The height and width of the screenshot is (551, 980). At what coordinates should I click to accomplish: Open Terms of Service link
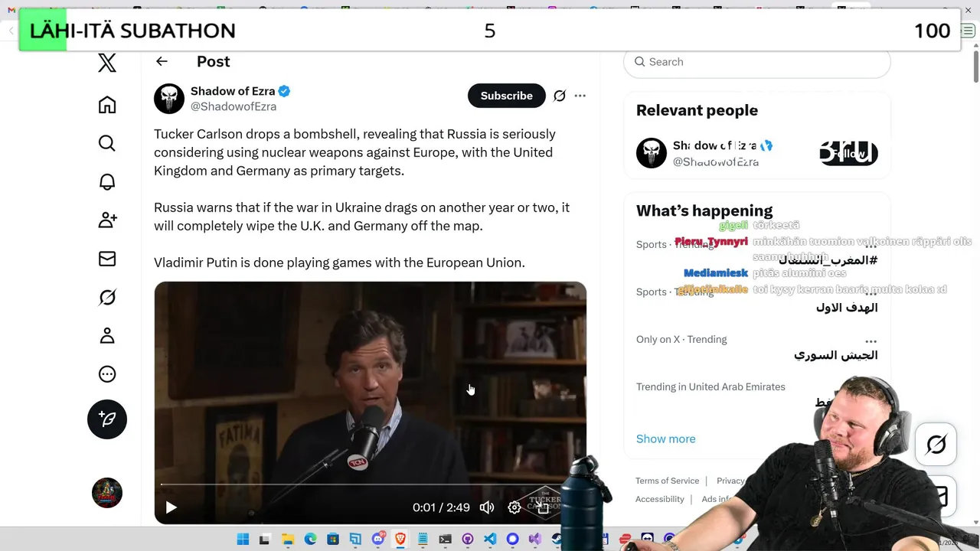click(667, 481)
